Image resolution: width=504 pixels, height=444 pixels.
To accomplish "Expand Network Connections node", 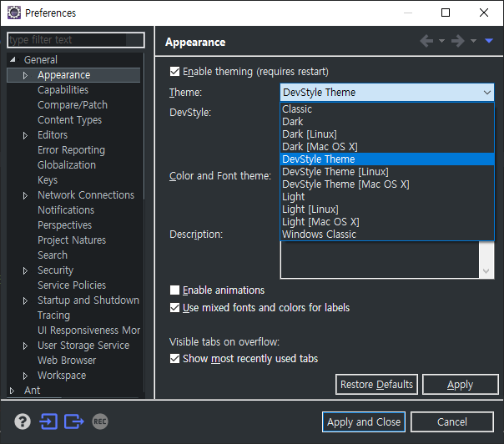I will 25,195.
